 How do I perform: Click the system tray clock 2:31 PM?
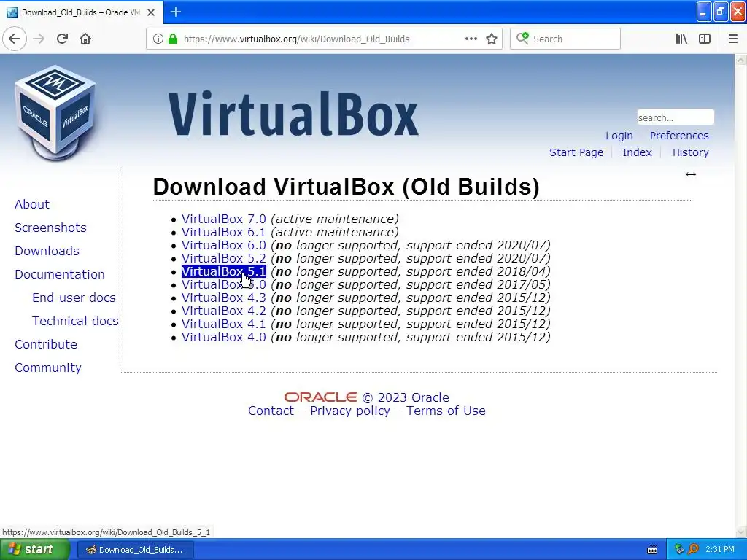click(720, 550)
